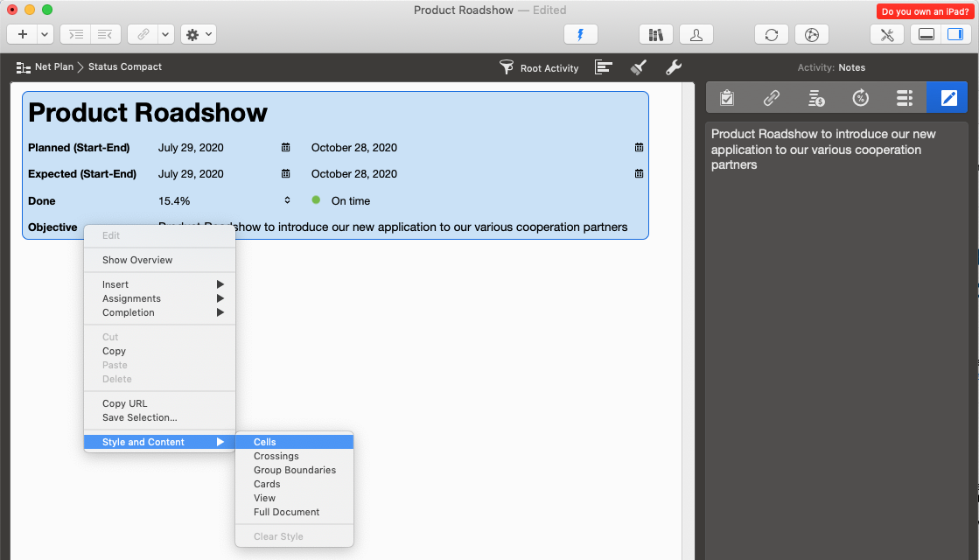Toggle the right sidebar panel button
Screen dimensions: 979x560
tap(949, 34)
